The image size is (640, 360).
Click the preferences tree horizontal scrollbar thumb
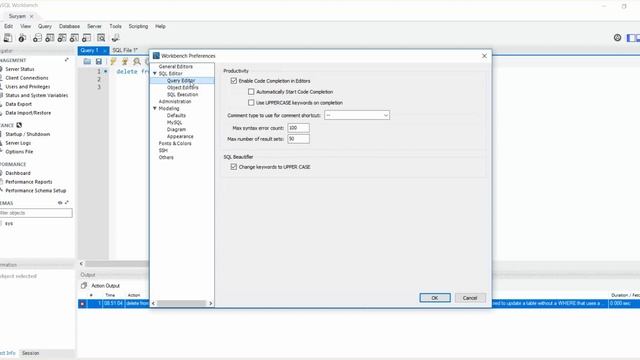tap(181, 303)
